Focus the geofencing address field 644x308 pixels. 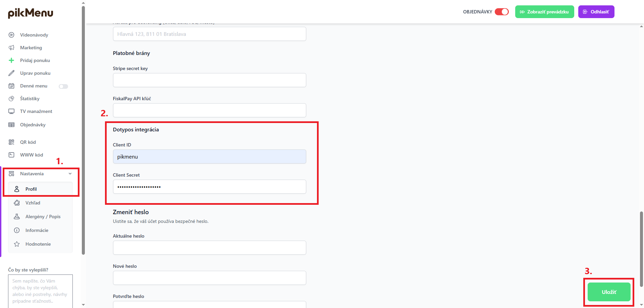[x=209, y=34]
